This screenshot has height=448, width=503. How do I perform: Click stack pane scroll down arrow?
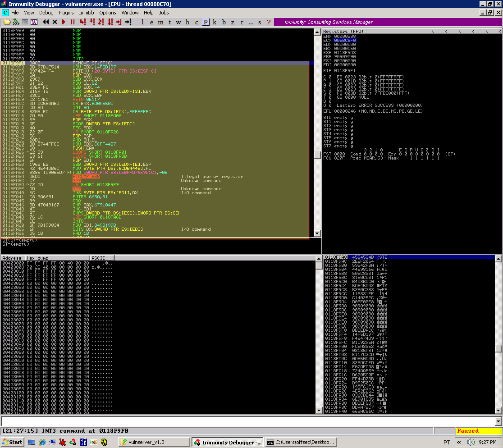pos(498,411)
